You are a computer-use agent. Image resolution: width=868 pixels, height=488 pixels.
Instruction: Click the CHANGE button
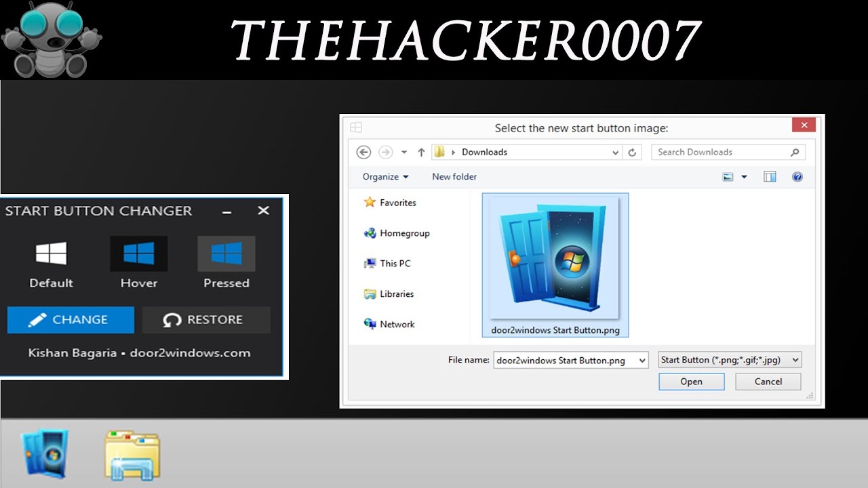click(x=71, y=320)
